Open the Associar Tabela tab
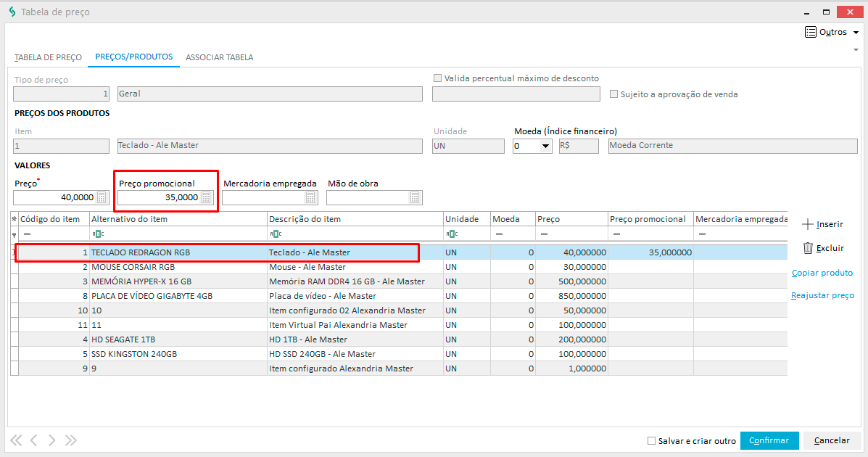This screenshot has height=457, width=868. tap(219, 57)
